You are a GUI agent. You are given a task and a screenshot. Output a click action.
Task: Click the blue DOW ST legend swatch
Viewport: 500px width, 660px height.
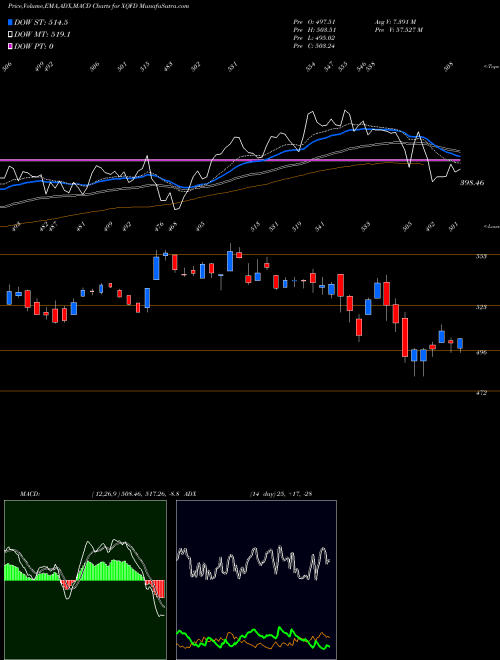click(11, 23)
